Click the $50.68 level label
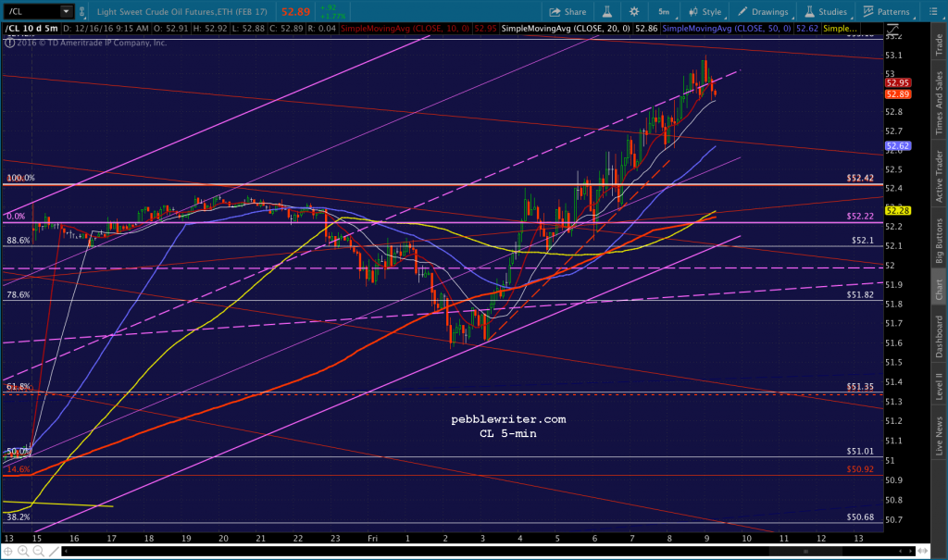This screenshot has width=948, height=560. pos(860,517)
